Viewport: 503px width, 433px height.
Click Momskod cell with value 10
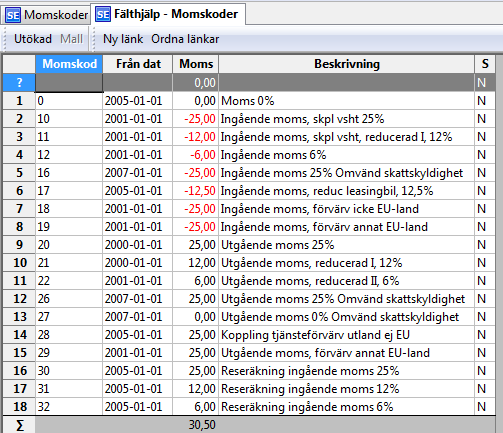click(69, 119)
